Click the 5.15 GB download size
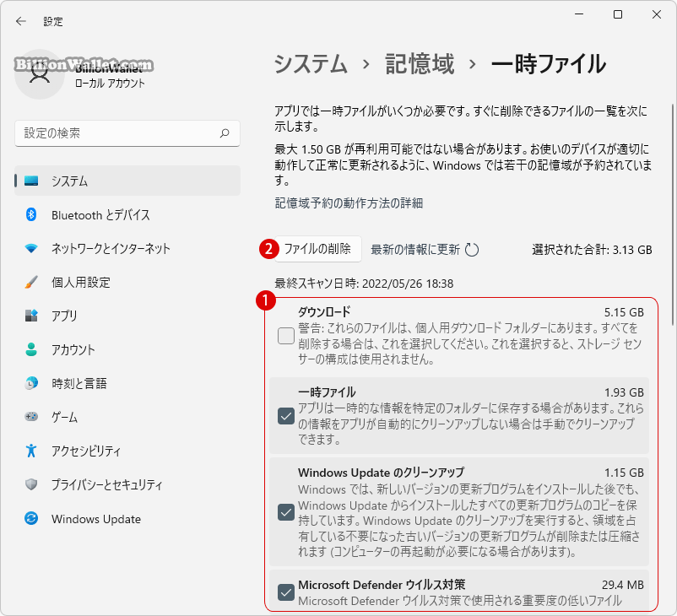Image resolution: width=677 pixels, height=616 pixels. pyautogui.click(x=624, y=312)
